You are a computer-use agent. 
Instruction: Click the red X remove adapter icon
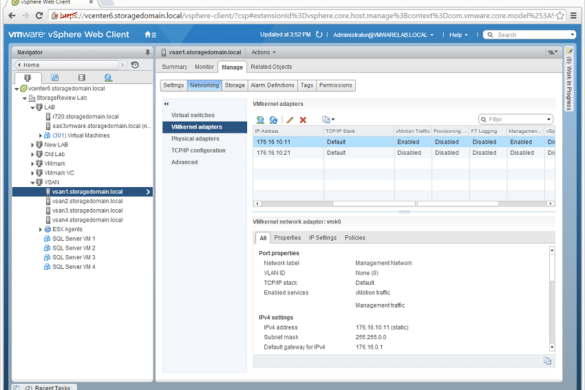tap(303, 120)
